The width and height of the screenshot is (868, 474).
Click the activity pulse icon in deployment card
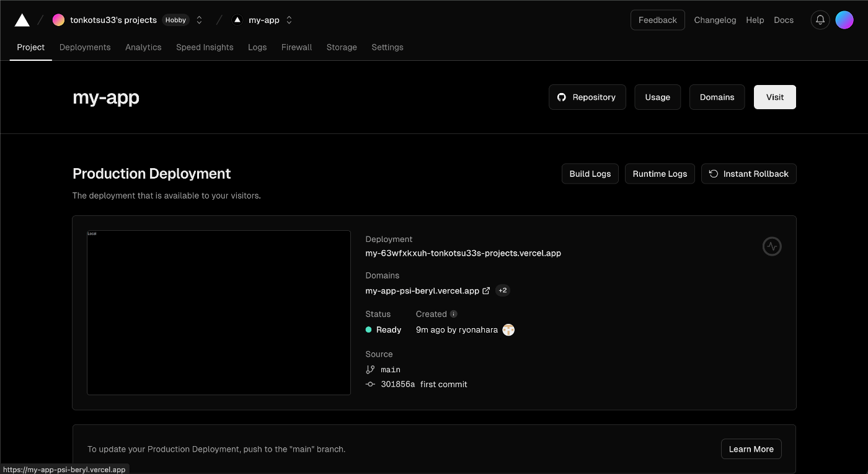(772, 246)
